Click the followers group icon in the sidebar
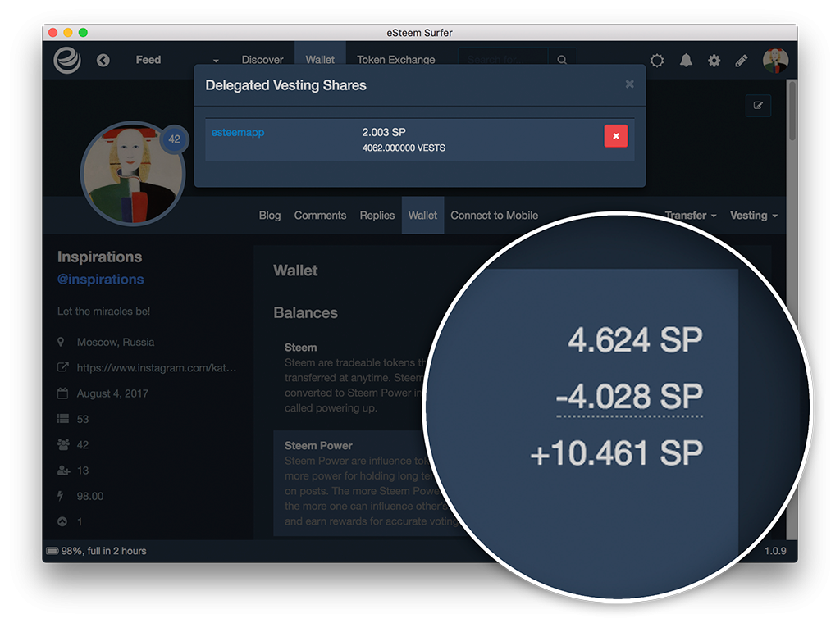840x623 pixels. coord(63,444)
